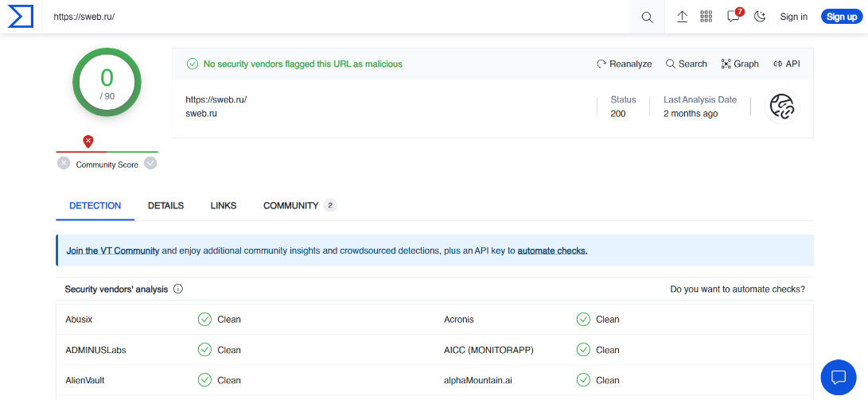This screenshot has height=400, width=868.
Task: Click Do you want to automate checks?
Action: [x=738, y=289]
